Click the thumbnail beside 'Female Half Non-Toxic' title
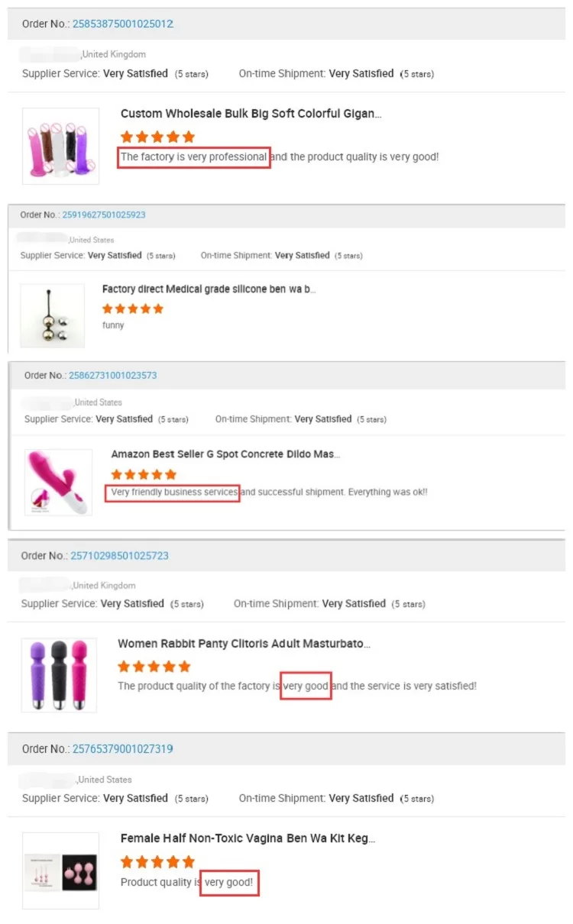Screen dimensions: 573x924 click(60, 870)
